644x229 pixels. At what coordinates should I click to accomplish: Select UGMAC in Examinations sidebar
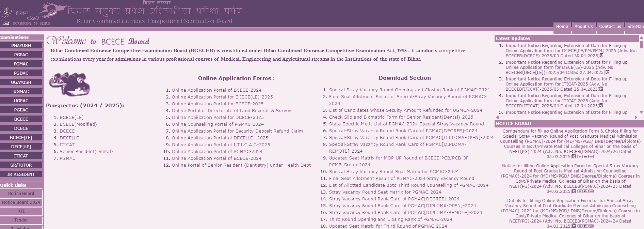[x=21, y=91]
